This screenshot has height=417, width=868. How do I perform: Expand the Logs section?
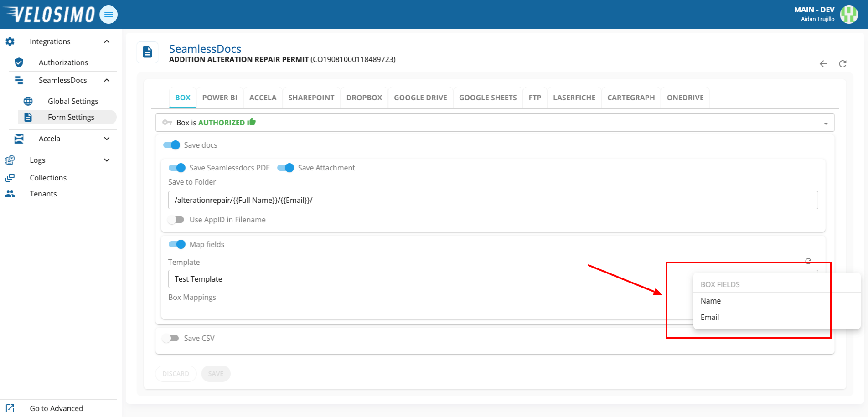[x=107, y=160]
